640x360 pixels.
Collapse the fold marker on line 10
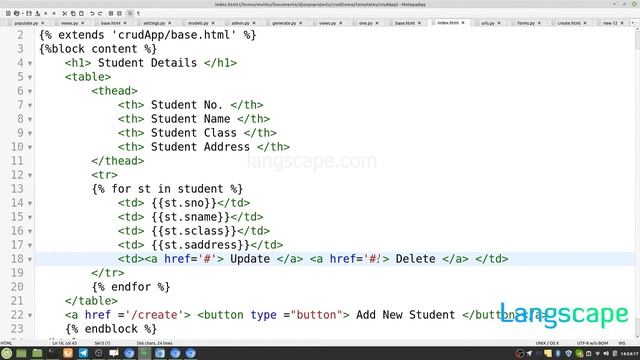(30, 147)
